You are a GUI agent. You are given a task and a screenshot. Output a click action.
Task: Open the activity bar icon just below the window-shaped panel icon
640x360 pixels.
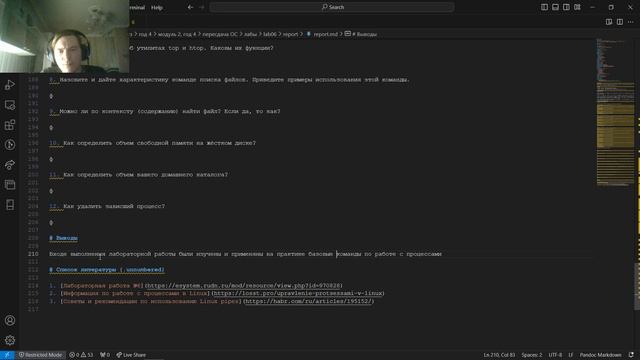tap(10, 204)
